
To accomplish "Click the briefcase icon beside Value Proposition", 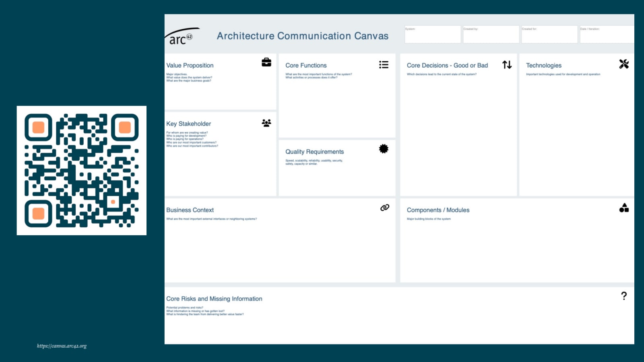I will tap(266, 62).
